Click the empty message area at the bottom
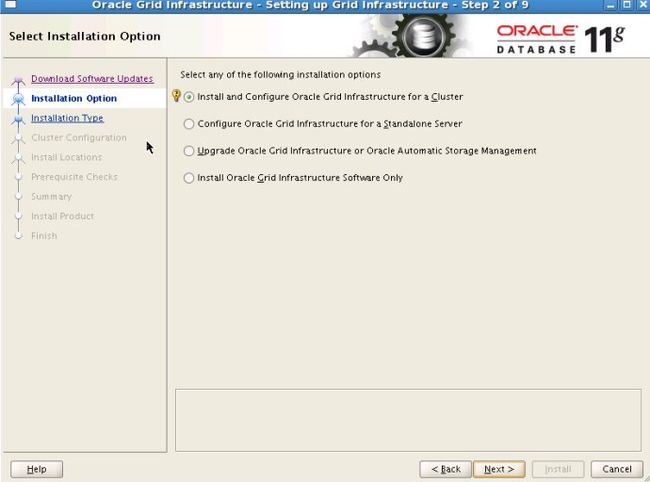Viewport: 650px width, 482px height. point(408,420)
